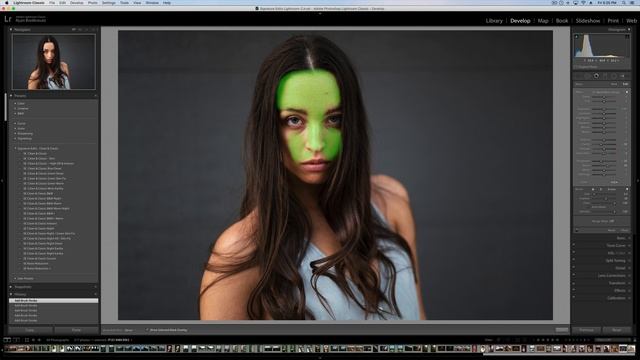Hide module picker using top edge arrow

pos(320,13)
